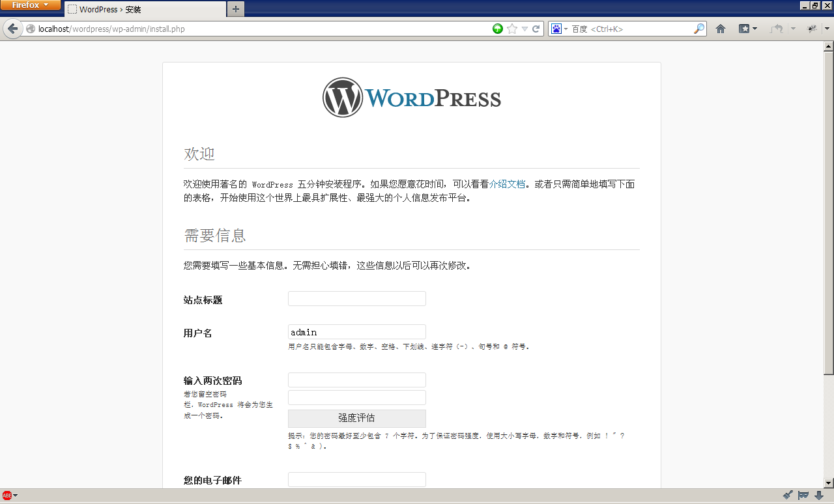
Task: Restore the browser window
Action: (816, 5)
